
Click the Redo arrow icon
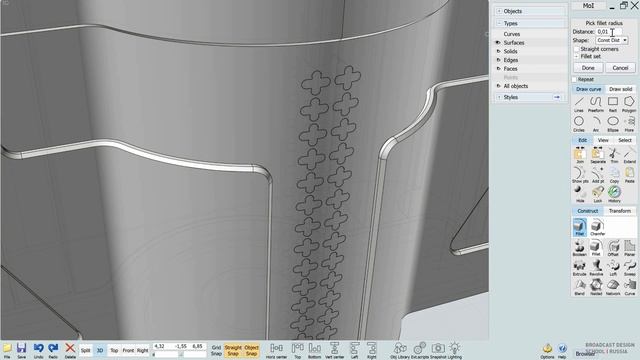tap(53, 350)
